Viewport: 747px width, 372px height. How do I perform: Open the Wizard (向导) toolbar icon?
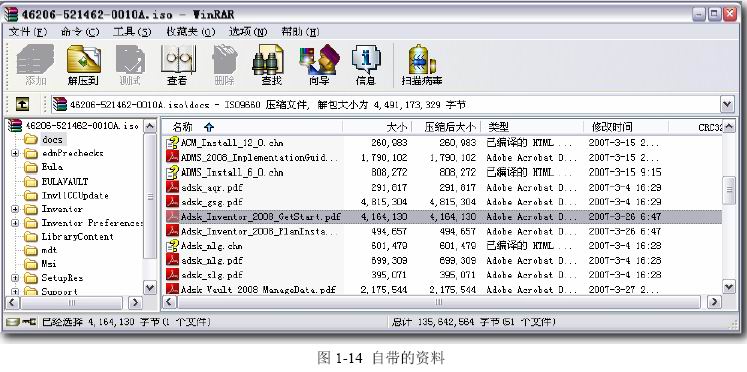click(319, 60)
